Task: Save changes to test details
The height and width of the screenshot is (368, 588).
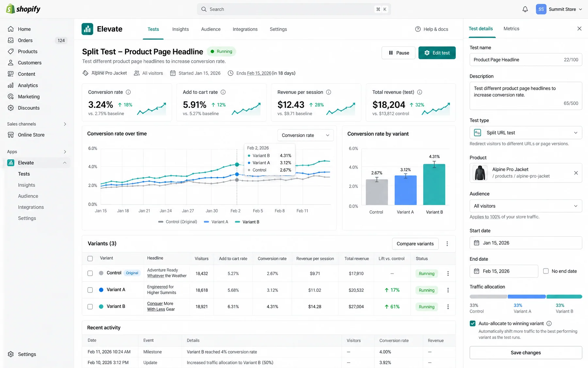Action: click(526, 353)
